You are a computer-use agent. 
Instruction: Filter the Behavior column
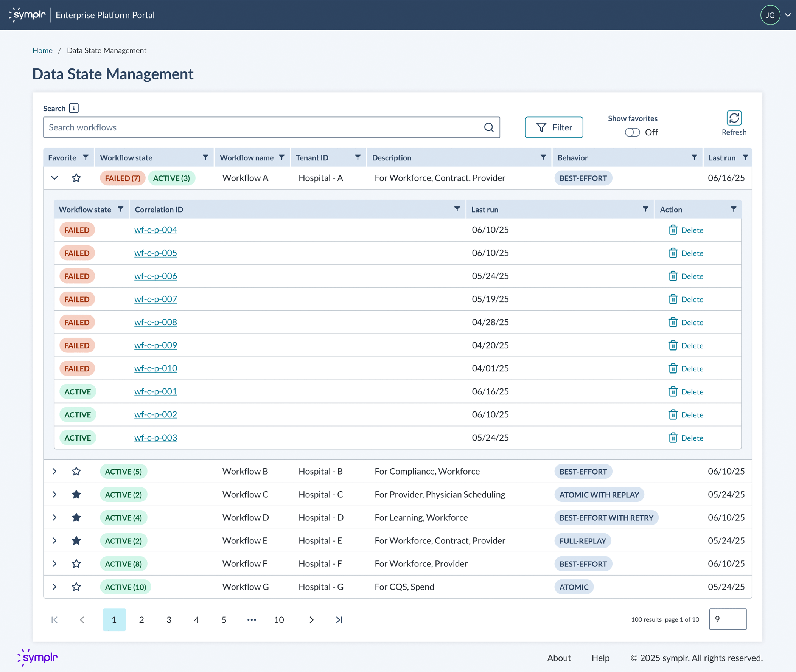click(694, 157)
